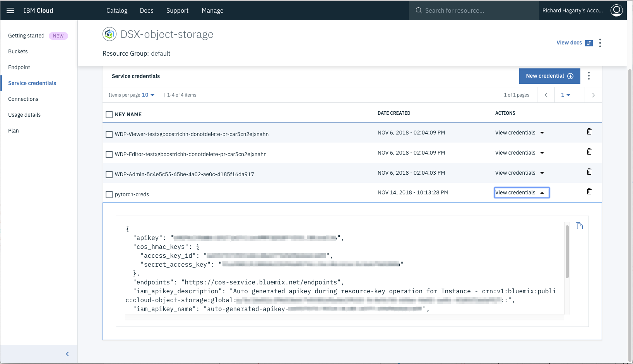Image resolution: width=633 pixels, height=364 pixels.
Task: Click the search magnifier icon
Action: tap(419, 10)
